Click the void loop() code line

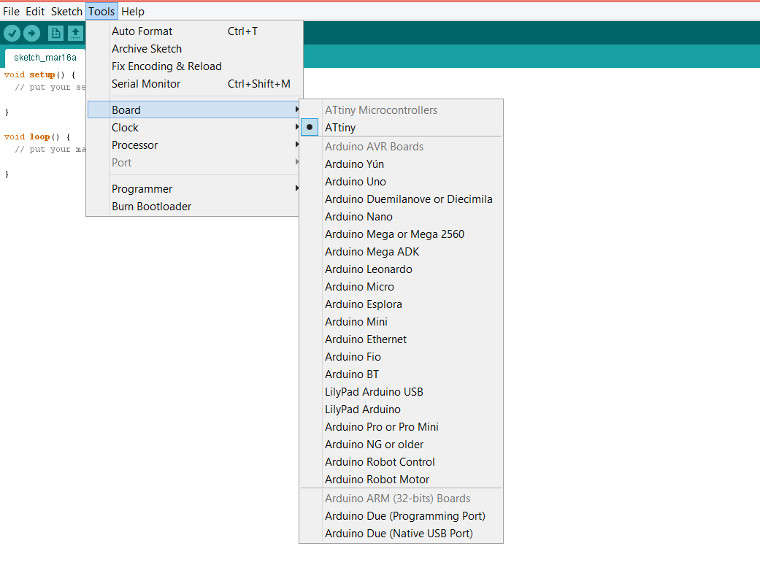(x=37, y=137)
